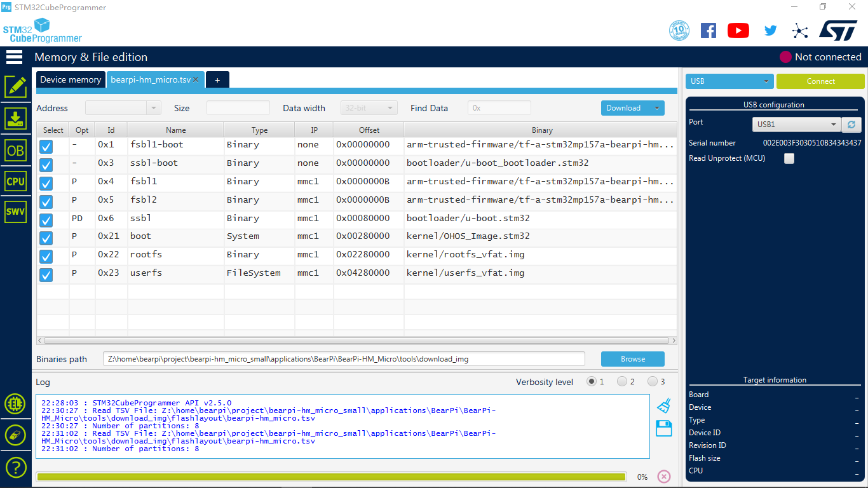This screenshot has height=488, width=868.
Task: Open the external loaders chip icon
Action: [15, 403]
